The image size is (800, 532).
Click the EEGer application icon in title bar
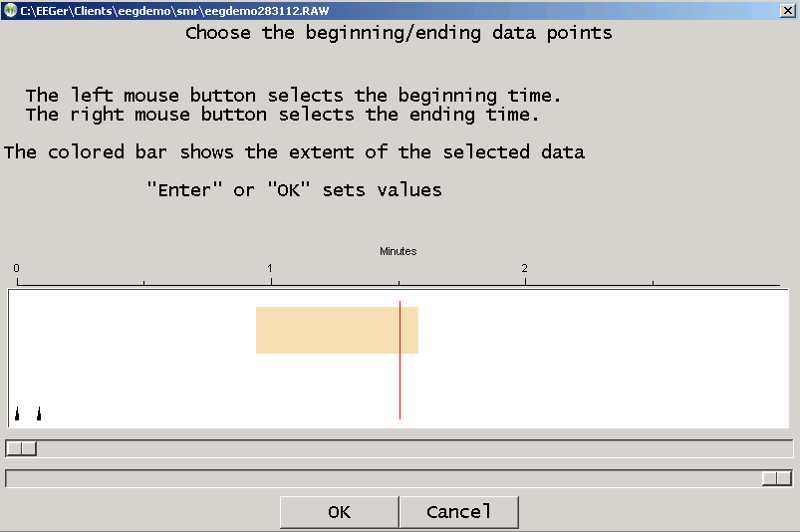pyautogui.click(x=10, y=9)
